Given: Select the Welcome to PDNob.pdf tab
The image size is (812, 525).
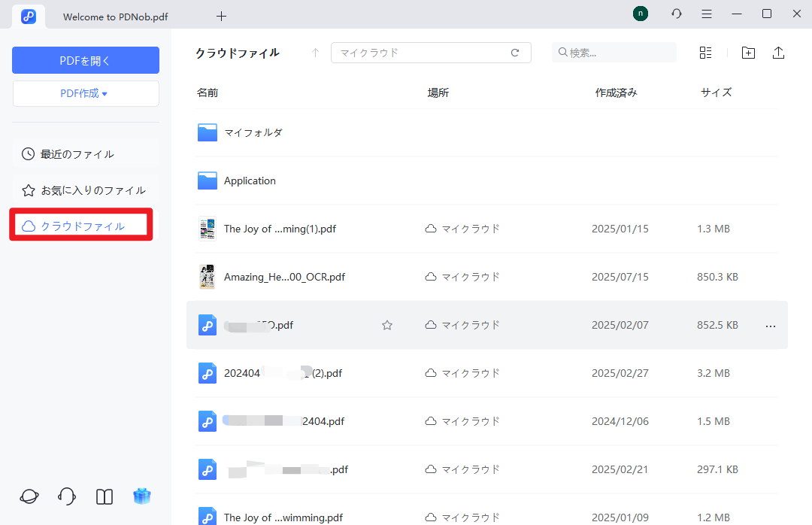Looking at the screenshot, I should pos(114,16).
